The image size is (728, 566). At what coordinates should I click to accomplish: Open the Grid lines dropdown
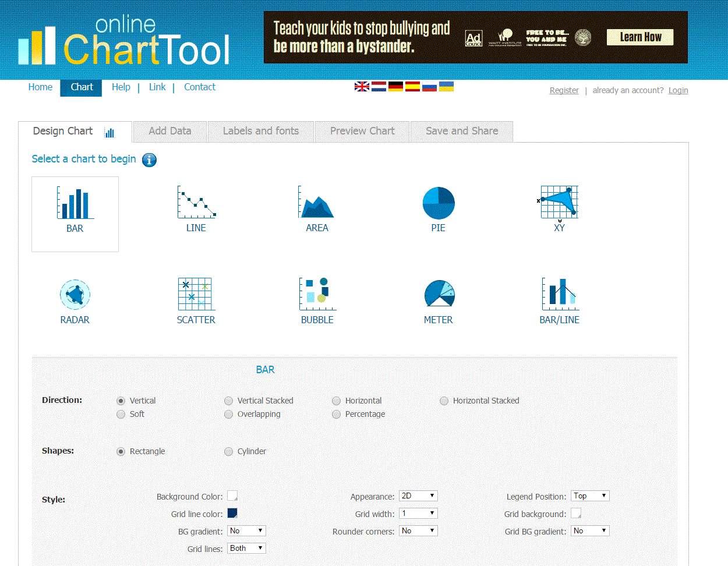click(246, 548)
